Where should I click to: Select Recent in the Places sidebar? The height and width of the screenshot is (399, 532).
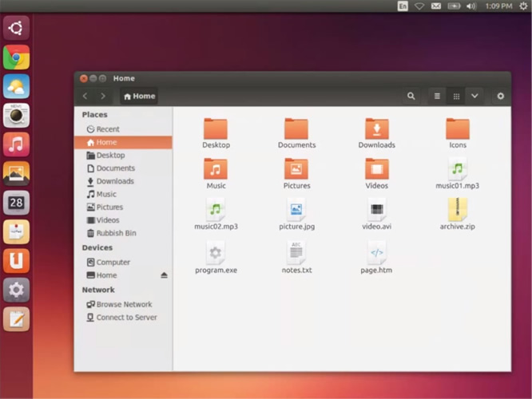107,129
